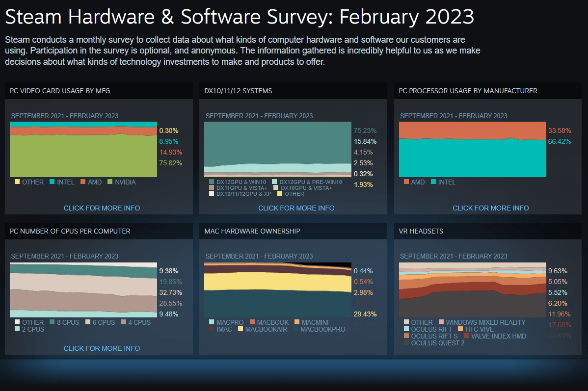Click the OCULUS QUEST 2 legend swatch

click(406, 343)
